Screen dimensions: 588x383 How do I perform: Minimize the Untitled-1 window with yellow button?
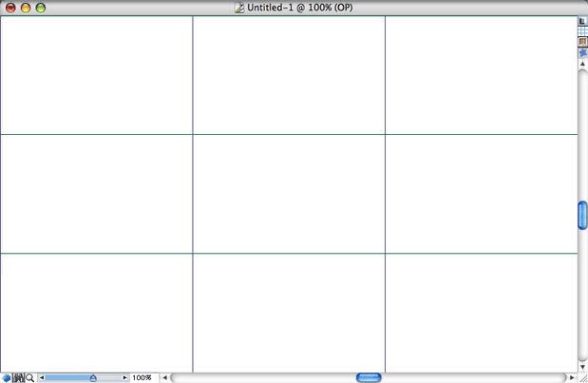coord(26,8)
